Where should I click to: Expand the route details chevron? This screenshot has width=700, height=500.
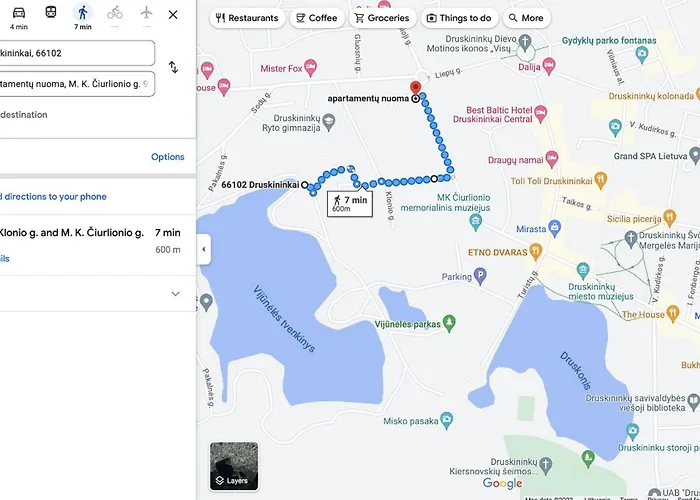tap(175, 294)
